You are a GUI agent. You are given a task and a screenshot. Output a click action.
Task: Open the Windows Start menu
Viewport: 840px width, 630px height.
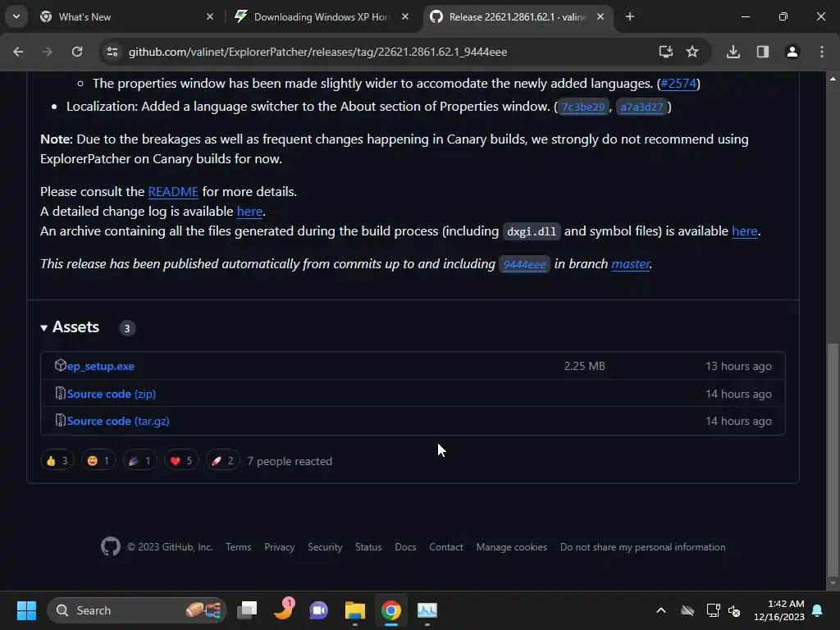pos(26,610)
